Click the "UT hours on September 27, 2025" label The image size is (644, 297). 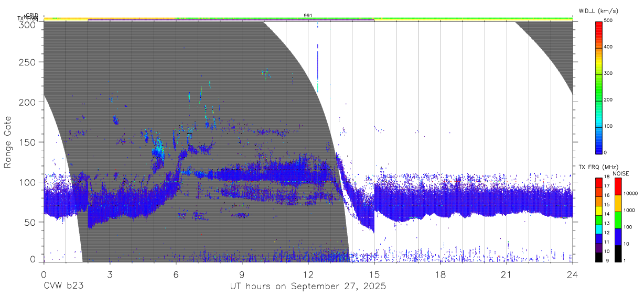click(x=308, y=287)
